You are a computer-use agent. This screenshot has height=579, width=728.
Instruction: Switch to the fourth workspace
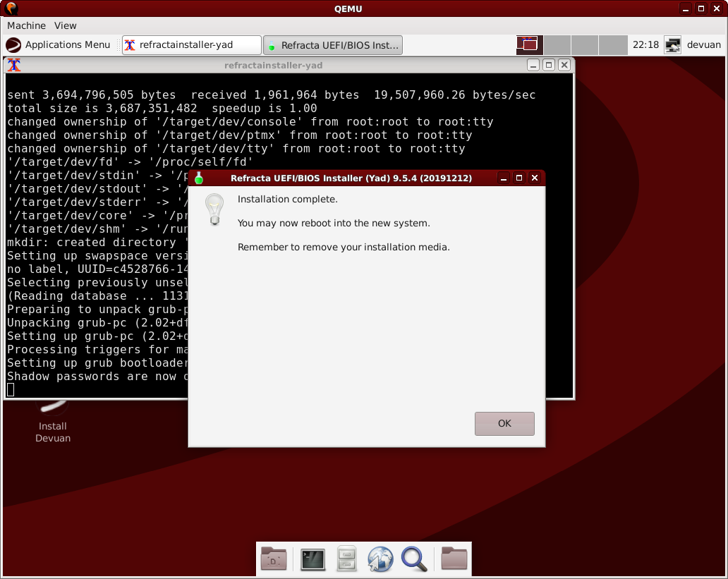click(x=613, y=44)
